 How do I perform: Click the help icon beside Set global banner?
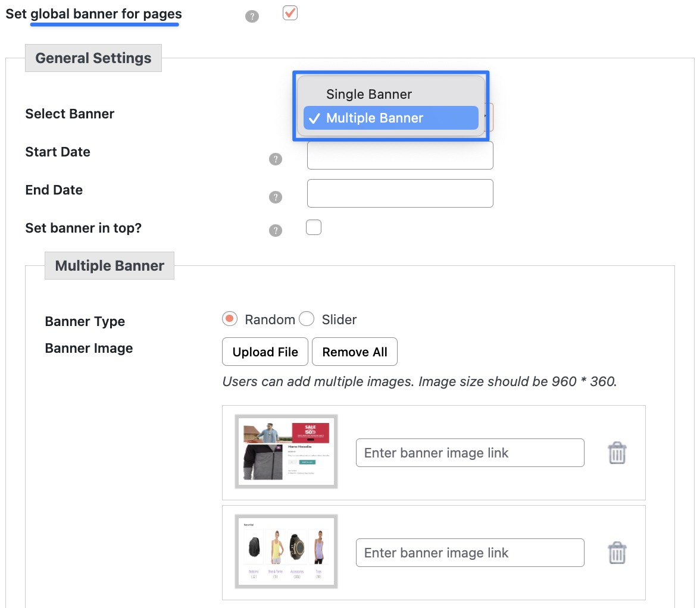click(x=252, y=16)
